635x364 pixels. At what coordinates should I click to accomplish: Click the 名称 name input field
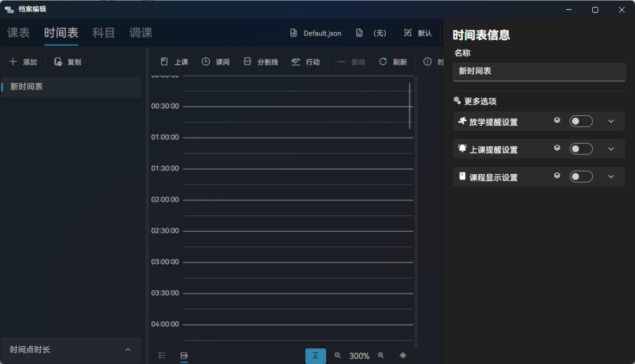point(538,72)
